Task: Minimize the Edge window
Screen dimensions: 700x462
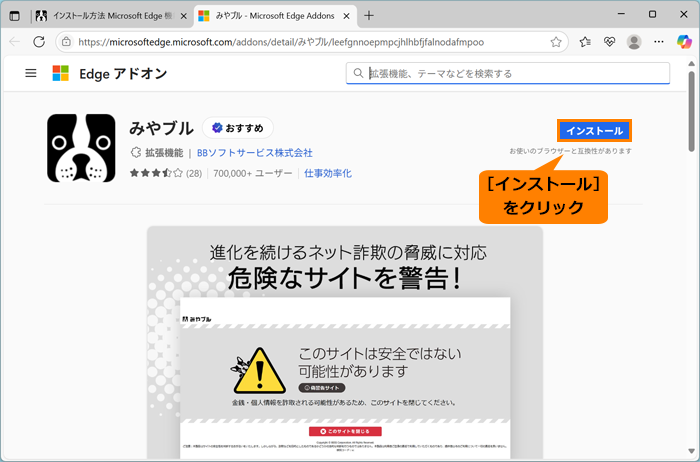Action: click(621, 14)
